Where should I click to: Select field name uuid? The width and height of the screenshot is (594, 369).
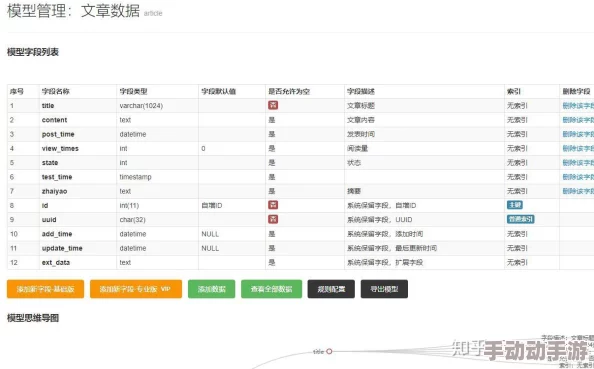tap(49, 220)
